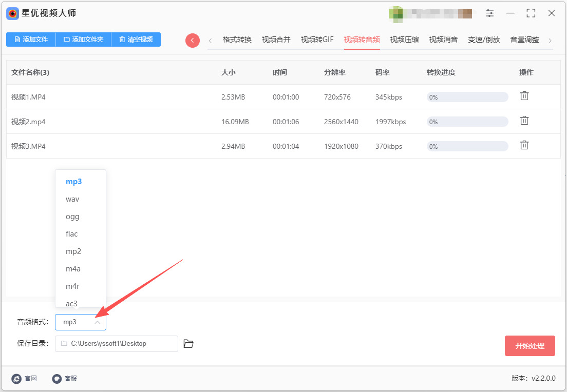The height and width of the screenshot is (392, 567).
Task: Delete 视频2.mp4 with its trash icon
Action: tap(524, 121)
